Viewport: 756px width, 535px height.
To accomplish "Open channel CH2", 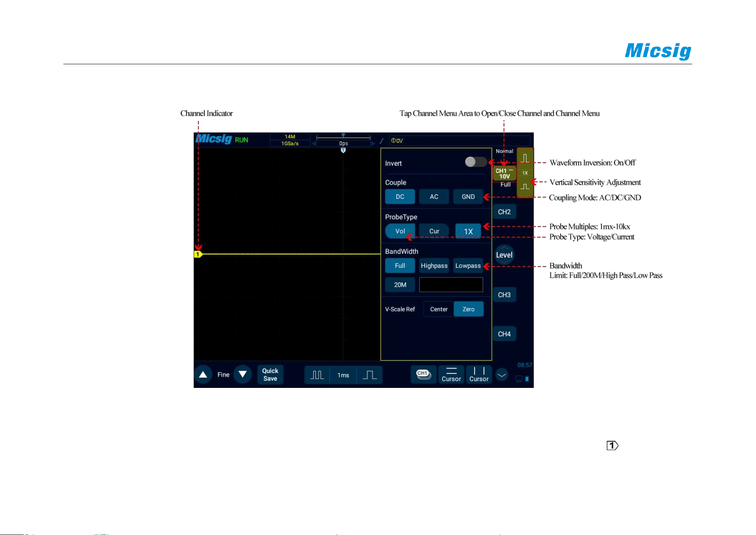I will (504, 212).
